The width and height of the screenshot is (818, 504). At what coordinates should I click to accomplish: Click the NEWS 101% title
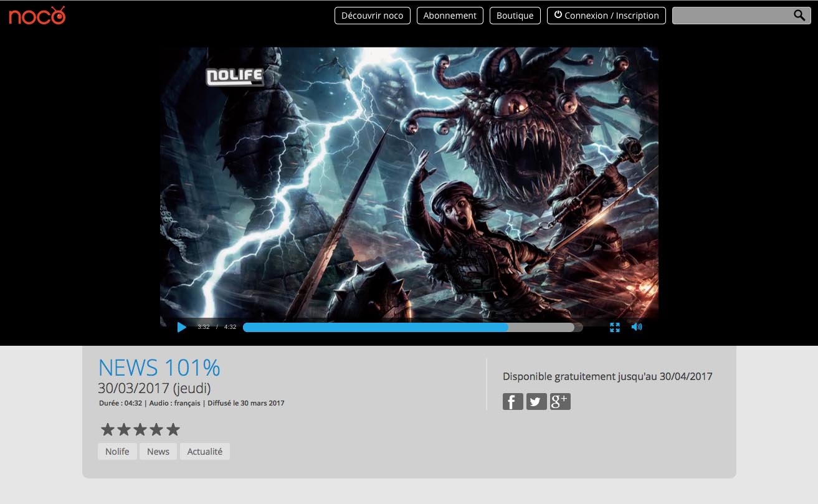click(159, 368)
